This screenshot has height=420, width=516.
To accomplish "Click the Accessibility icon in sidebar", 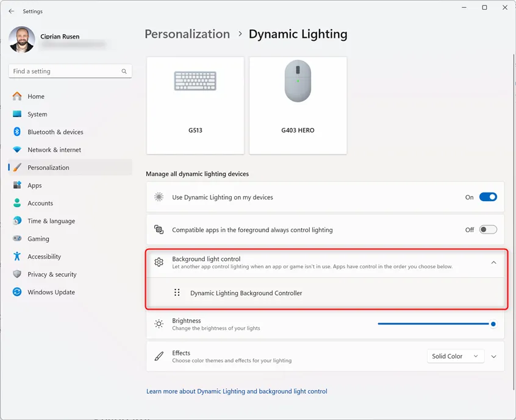I will 17,257.
